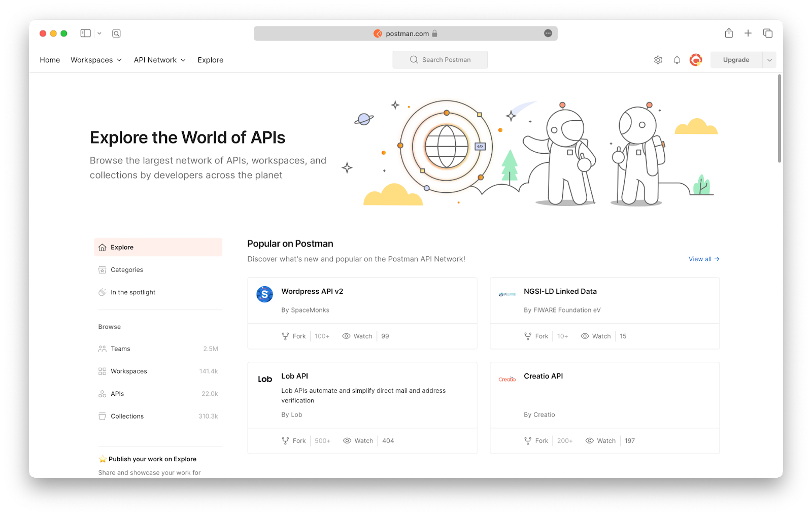
Task: Select Explore in the left sidebar
Action: point(158,247)
